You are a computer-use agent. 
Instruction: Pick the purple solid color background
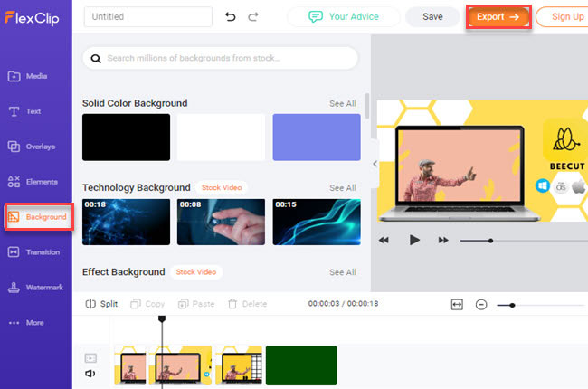pos(316,138)
